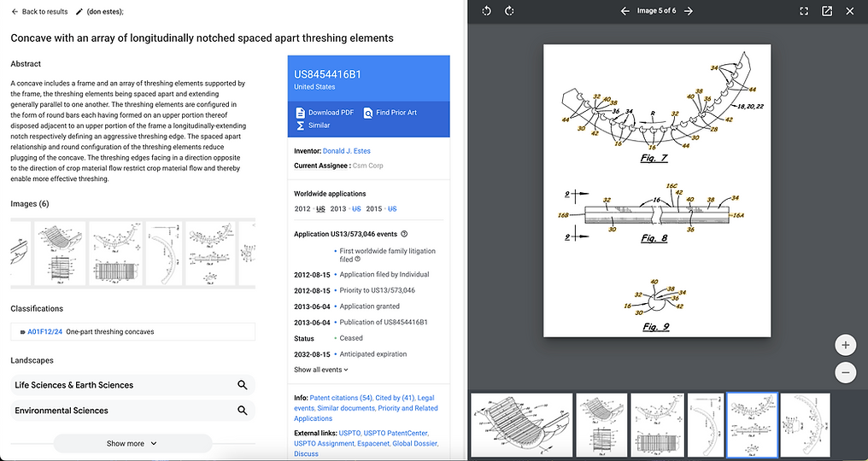Image resolution: width=868 pixels, height=461 pixels.
Task: Click the Back to results arrow
Action: point(15,12)
